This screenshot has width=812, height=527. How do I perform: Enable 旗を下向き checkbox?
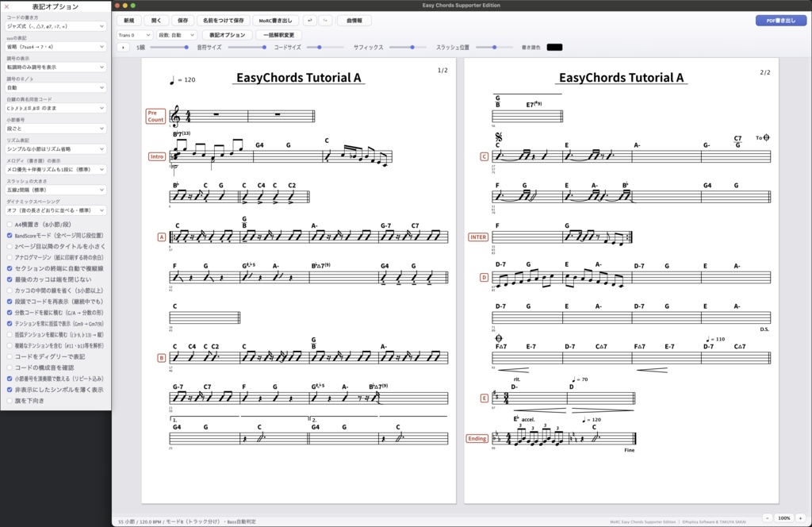click(10, 401)
